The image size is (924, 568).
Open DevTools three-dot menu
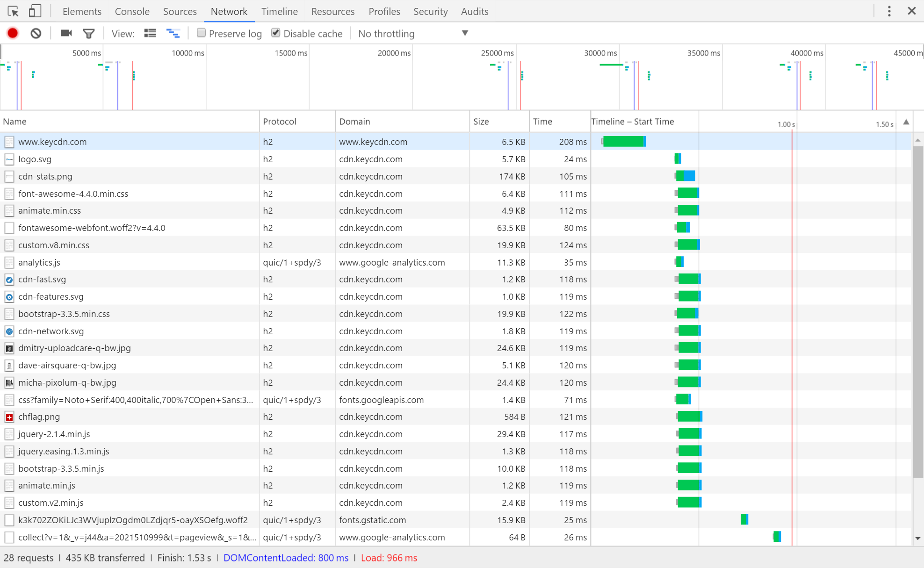[889, 11]
